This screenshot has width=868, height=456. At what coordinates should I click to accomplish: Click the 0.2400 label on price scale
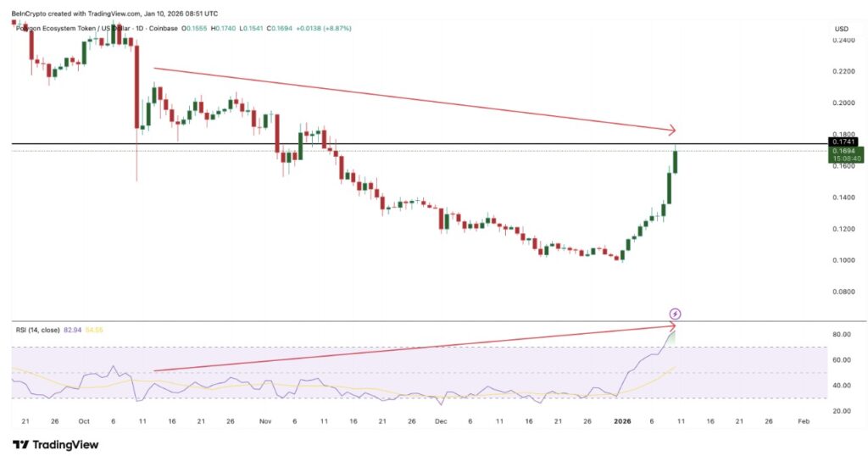coord(845,40)
